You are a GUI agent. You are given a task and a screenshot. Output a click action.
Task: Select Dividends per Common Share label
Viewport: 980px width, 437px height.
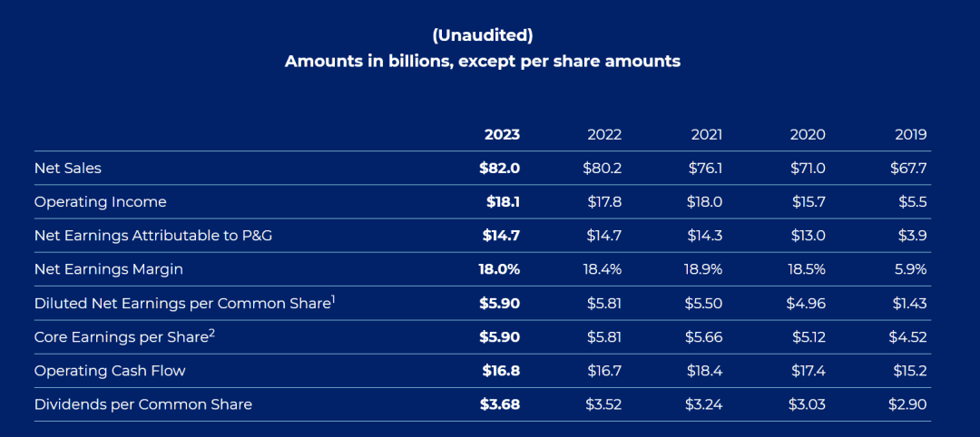pyautogui.click(x=142, y=404)
